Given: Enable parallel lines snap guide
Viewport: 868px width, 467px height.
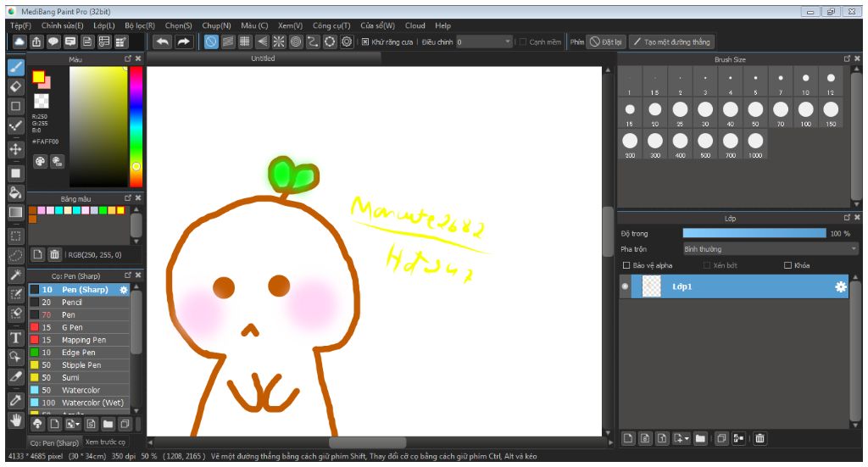Looking at the screenshot, I should (228, 42).
